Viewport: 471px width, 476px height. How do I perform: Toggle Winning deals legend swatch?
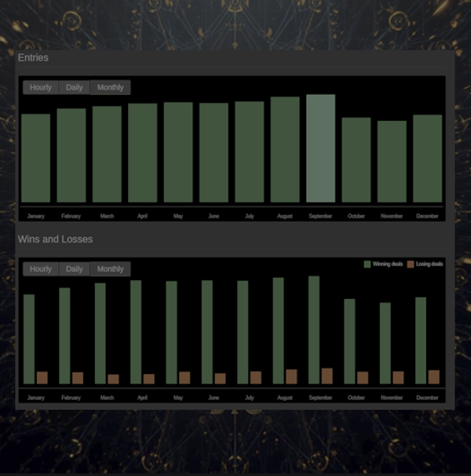click(x=367, y=264)
